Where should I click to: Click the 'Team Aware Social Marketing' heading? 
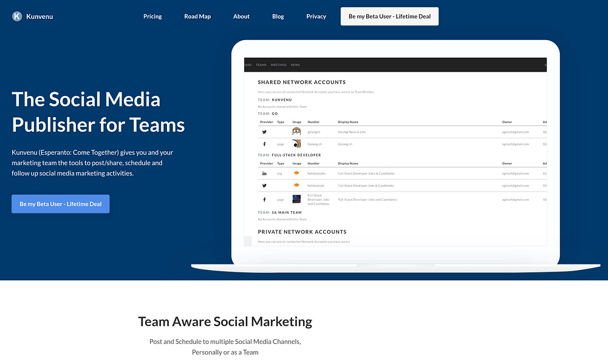pyautogui.click(x=225, y=322)
